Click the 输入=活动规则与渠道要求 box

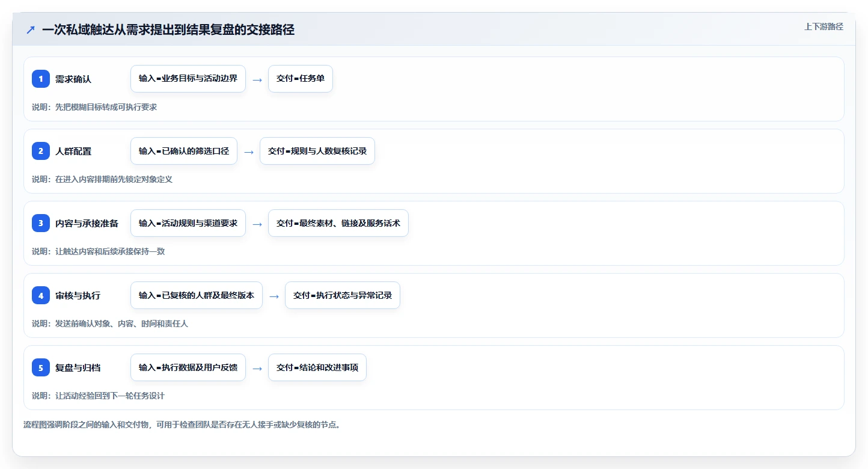tap(188, 223)
